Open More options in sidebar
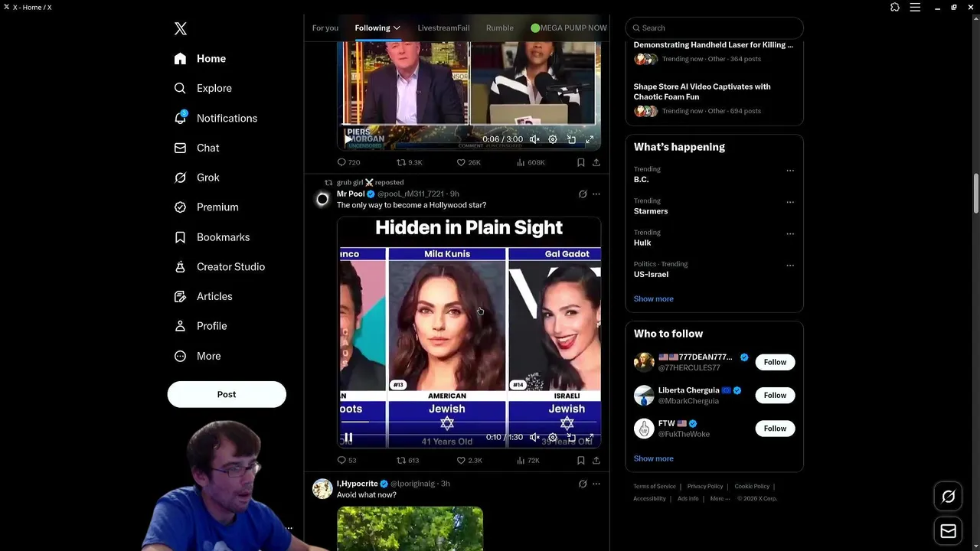The image size is (980, 551). tap(198, 356)
